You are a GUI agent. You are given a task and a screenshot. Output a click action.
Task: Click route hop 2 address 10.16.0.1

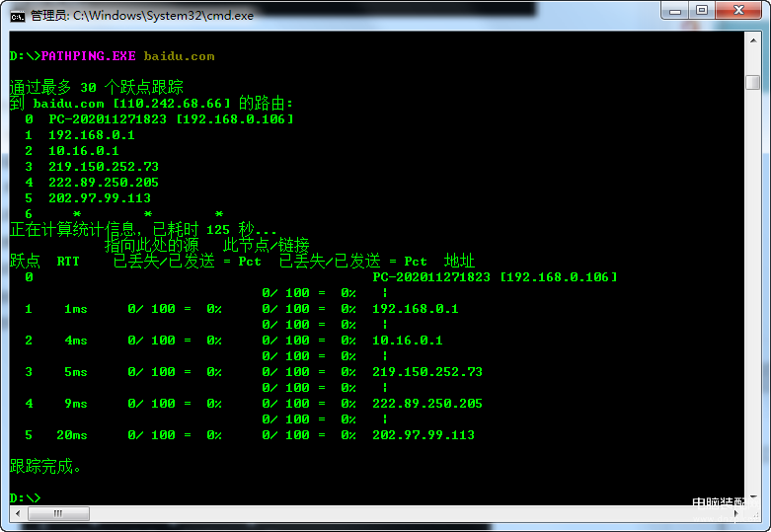click(84, 151)
